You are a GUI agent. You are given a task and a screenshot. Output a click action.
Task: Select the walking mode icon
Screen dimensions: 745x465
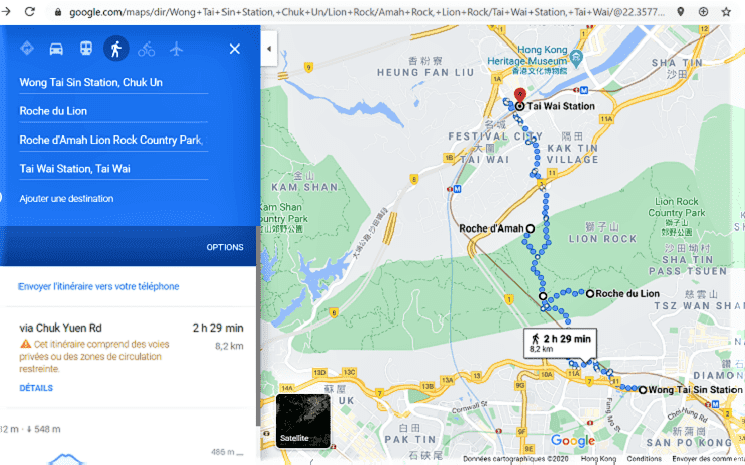click(x=116, y=48)
